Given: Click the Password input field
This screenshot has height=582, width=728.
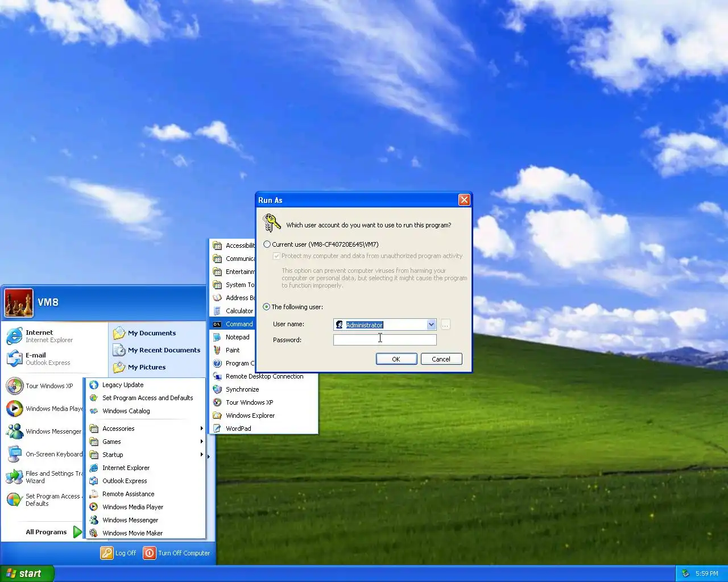Looking at the screenshot, I should [x=385, y=340].
